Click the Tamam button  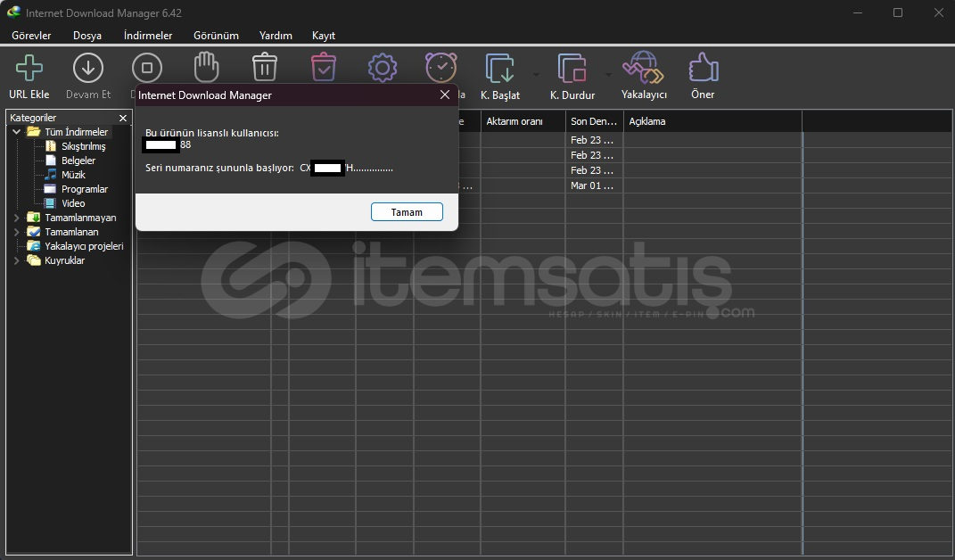[x=407, y=212]
